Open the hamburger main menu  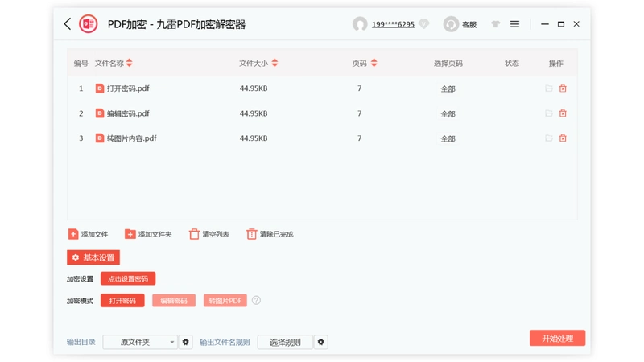click(x=514, y=24)
